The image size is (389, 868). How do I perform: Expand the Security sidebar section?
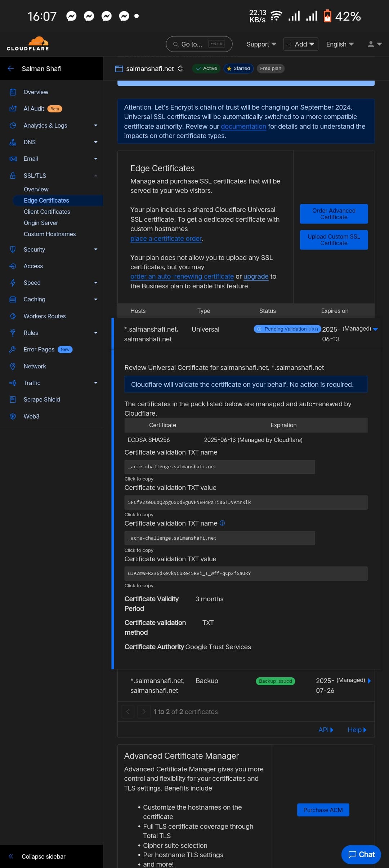point(96,249)
